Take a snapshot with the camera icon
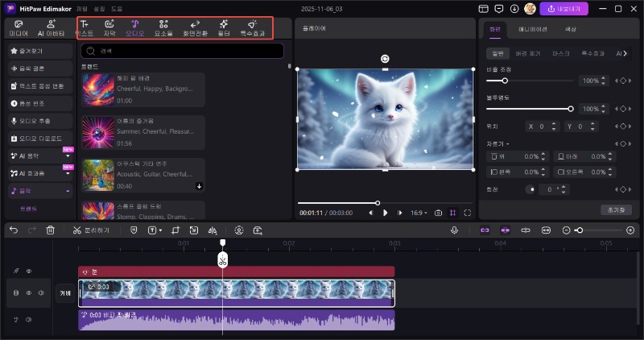The width and height of the screenshot is (644, 340). click(x=438, y=213)
